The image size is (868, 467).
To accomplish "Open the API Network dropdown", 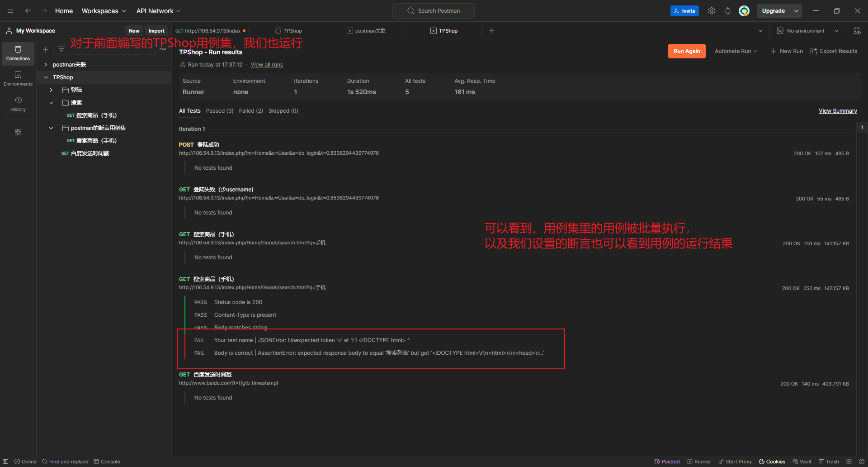I will [158, 11].
